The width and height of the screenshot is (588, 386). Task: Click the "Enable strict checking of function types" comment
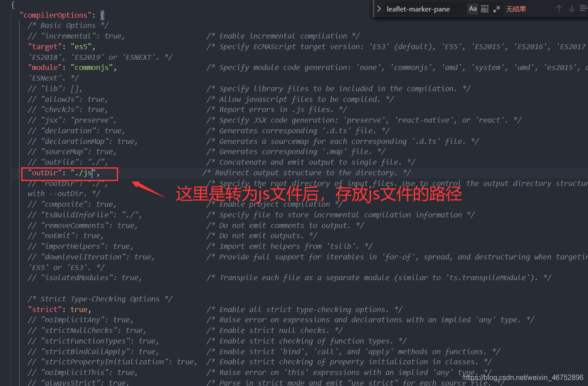pyautogui.click(x=307, y=341)
